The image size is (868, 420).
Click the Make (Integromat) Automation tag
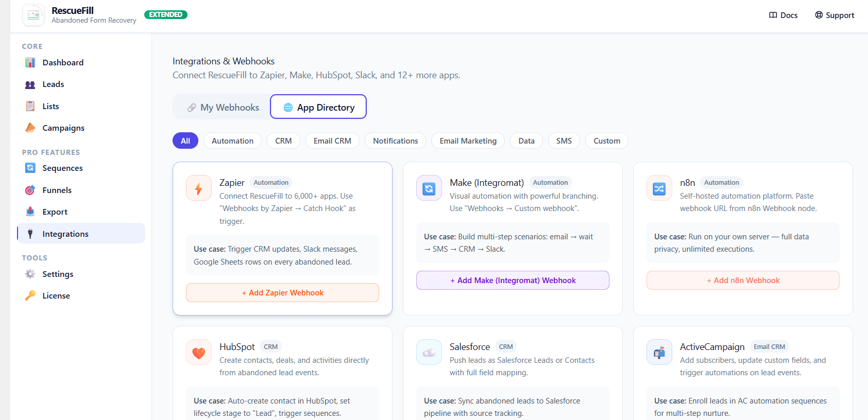point(550,182)
